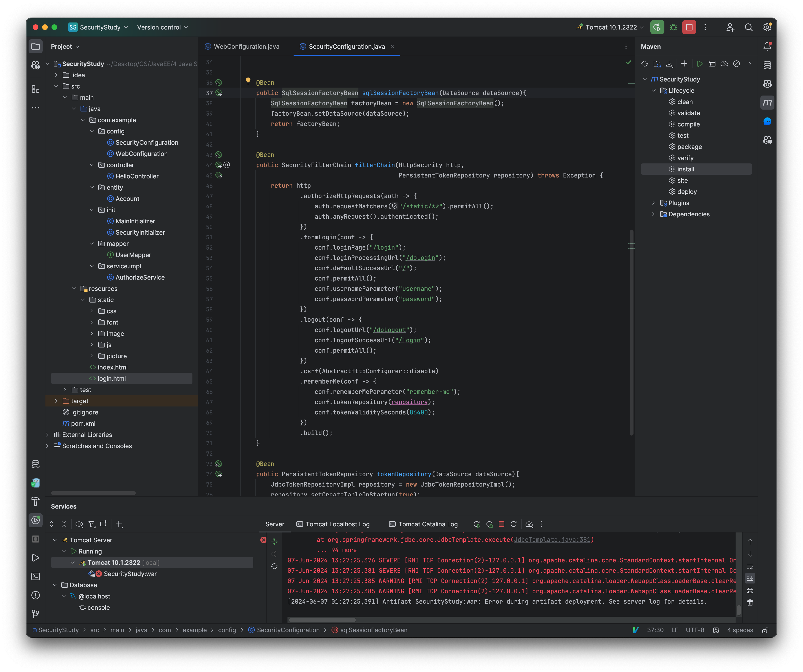This screenshot has width=803, height=672.
Task: Open the Code With Me person icon
Action: [730, 27]
